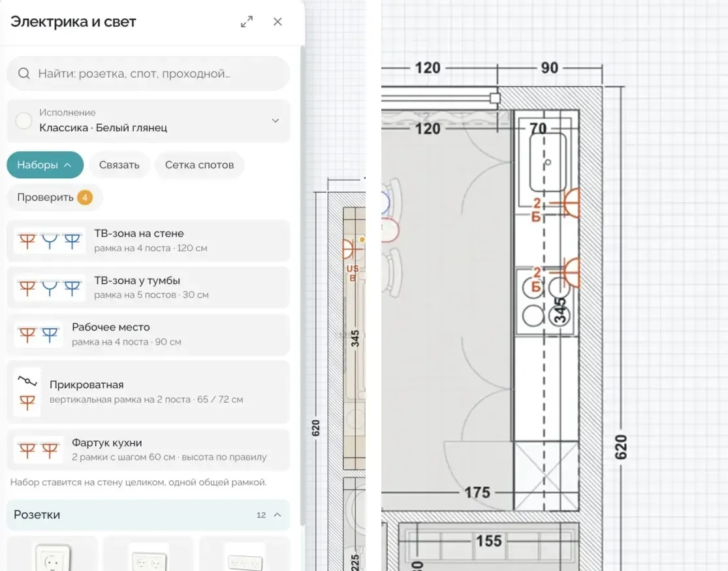
Task: Click the 12 count in Розетки header
Action: [261, 515]
